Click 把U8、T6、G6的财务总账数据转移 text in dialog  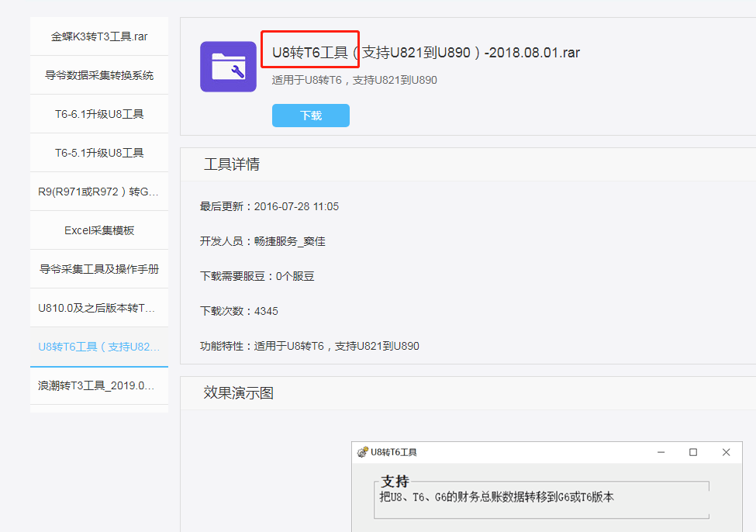pos(496,497)
